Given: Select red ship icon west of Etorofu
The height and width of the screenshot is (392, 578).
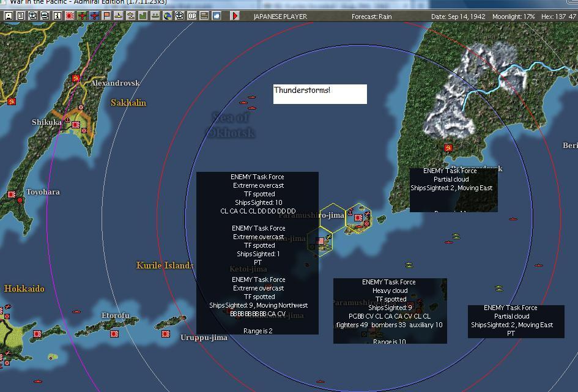Looking at the screenshot, I should click(76, 312).
